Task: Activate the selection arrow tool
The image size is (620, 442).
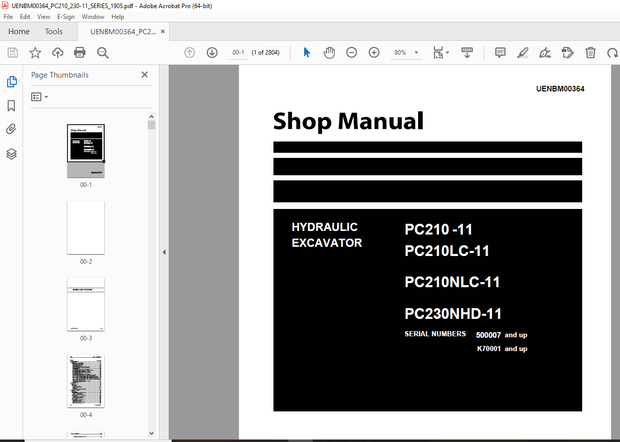Action: [306, 53]
